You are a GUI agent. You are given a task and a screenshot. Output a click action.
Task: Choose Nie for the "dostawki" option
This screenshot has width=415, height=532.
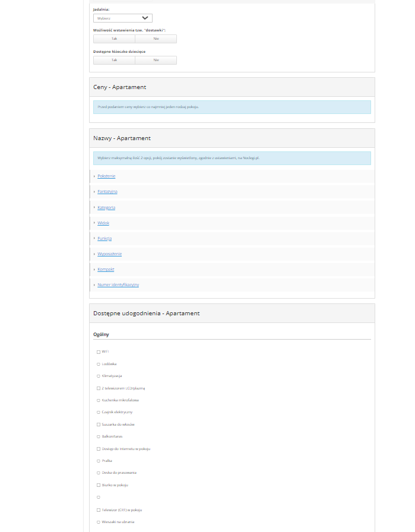coord(156,39)
